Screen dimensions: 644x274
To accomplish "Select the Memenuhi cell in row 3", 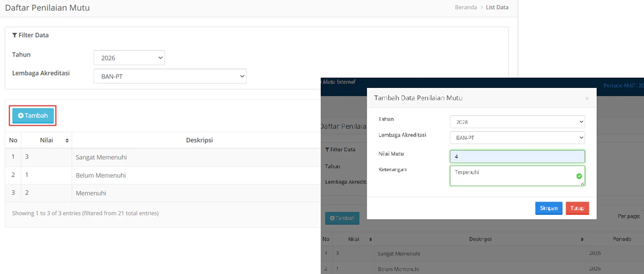I will pyautogui.click(x=91, y=193).
